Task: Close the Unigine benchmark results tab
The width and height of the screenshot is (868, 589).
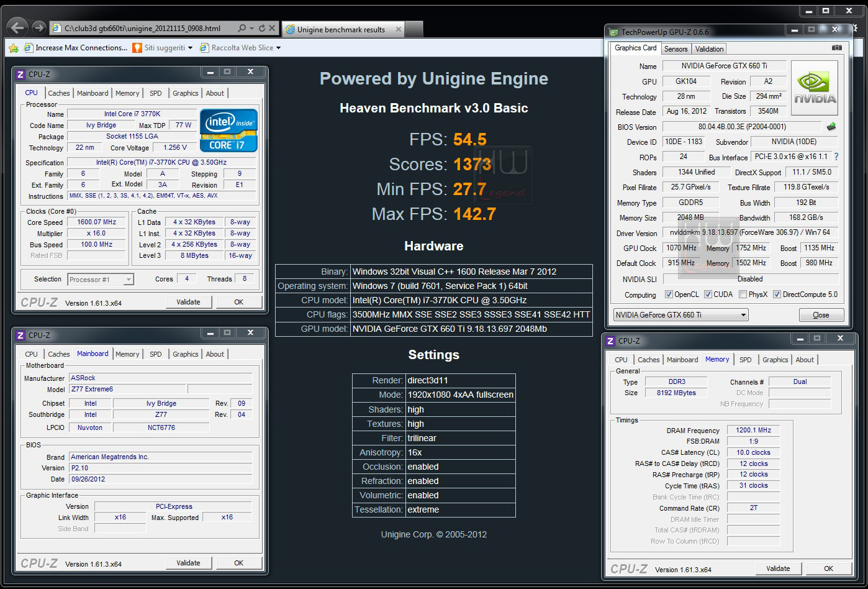Action: click(398, 29)
